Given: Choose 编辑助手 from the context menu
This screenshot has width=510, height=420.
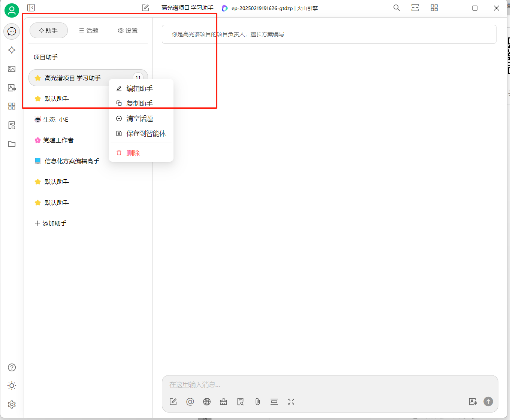Looking at the screenshot, I should (x=140, y=88).
